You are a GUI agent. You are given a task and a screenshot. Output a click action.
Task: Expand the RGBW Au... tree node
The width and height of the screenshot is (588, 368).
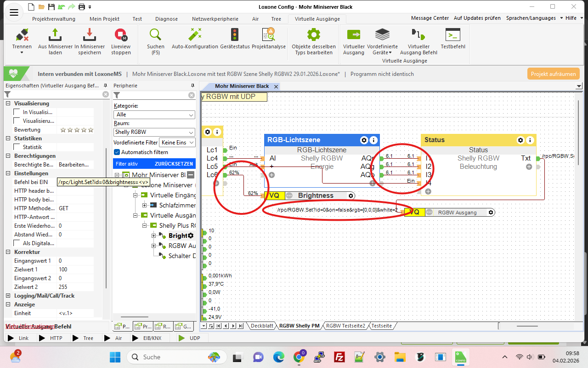tap(154, 246)
